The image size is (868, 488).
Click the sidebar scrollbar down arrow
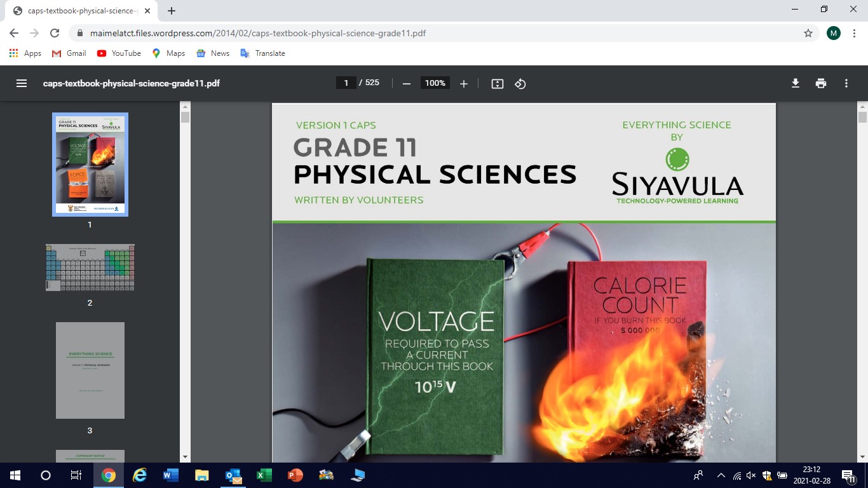(x=186, y=457)
